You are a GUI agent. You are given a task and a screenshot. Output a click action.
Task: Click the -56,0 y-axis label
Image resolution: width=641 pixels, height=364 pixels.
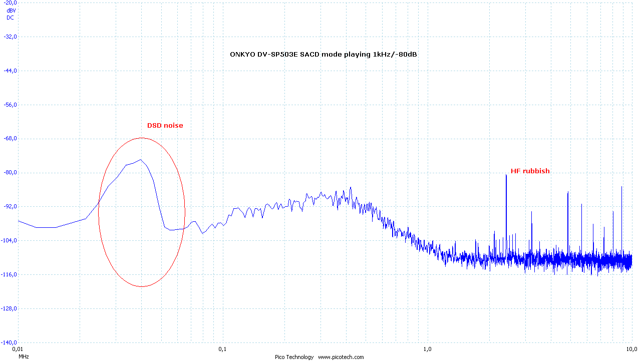[x=10, y=105]
